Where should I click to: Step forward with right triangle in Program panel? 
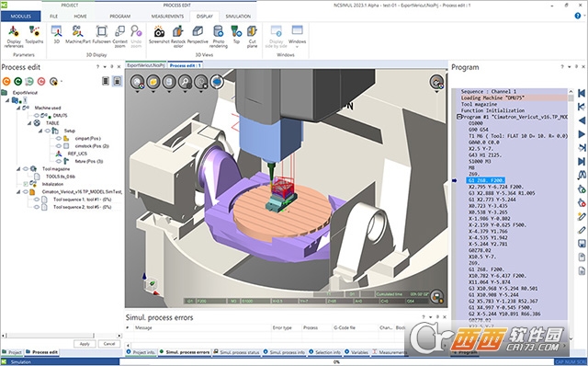point(582,134)
